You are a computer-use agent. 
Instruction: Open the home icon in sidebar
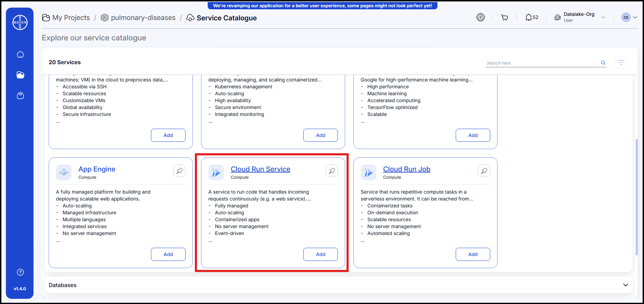20,55
